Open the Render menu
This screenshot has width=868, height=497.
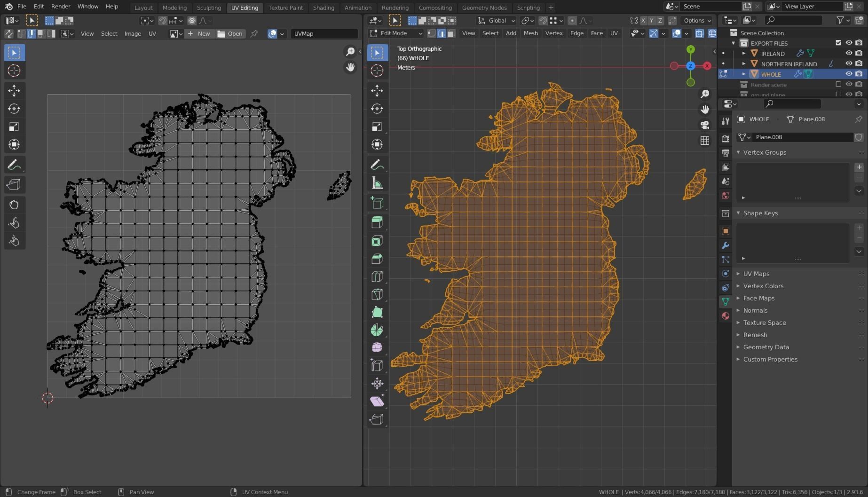[61, 7]
